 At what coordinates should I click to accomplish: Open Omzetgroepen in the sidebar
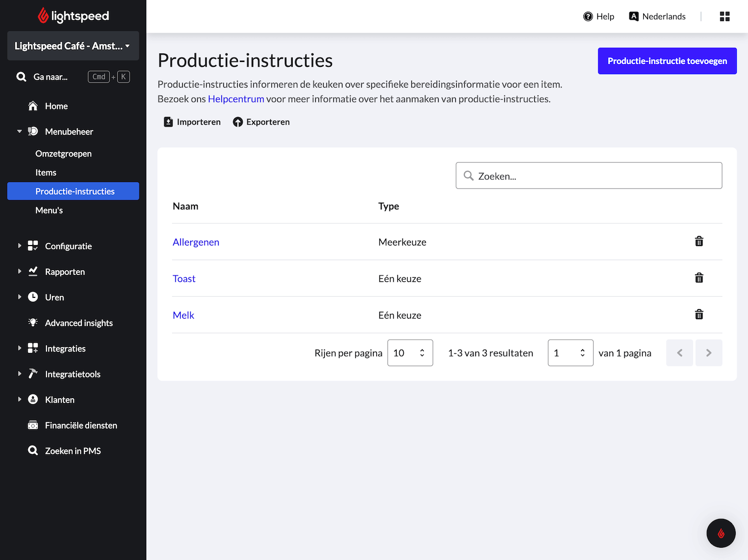point(64,154)
